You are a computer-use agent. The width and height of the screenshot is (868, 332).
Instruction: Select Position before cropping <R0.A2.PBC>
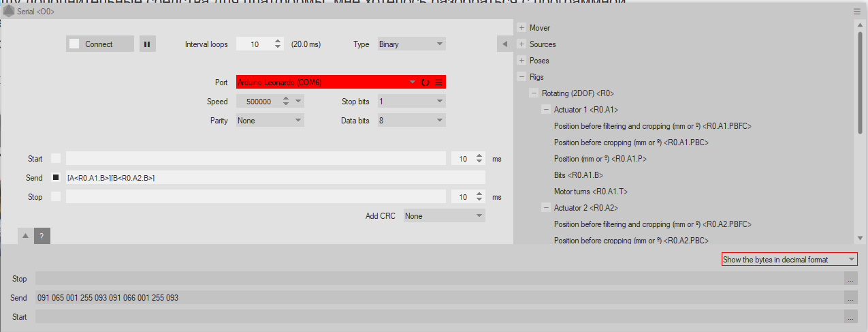point(632,241)
